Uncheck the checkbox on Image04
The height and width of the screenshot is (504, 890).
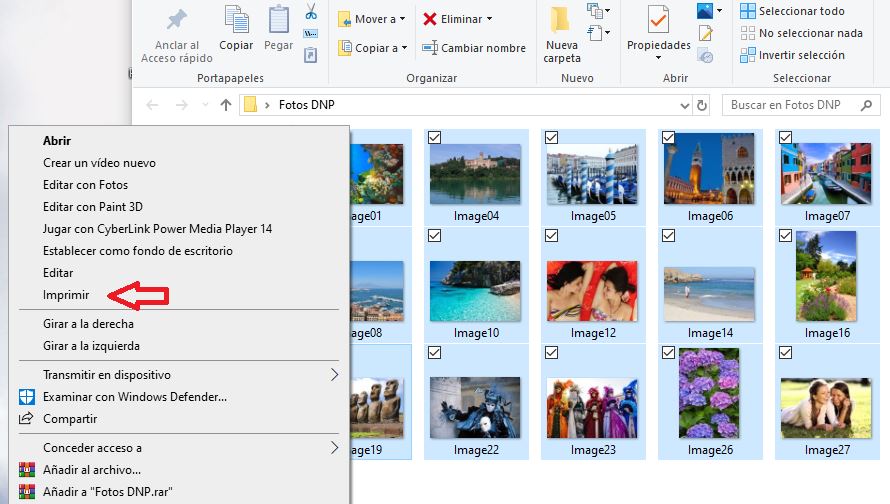pyautogui.click(x=435, y=137)
